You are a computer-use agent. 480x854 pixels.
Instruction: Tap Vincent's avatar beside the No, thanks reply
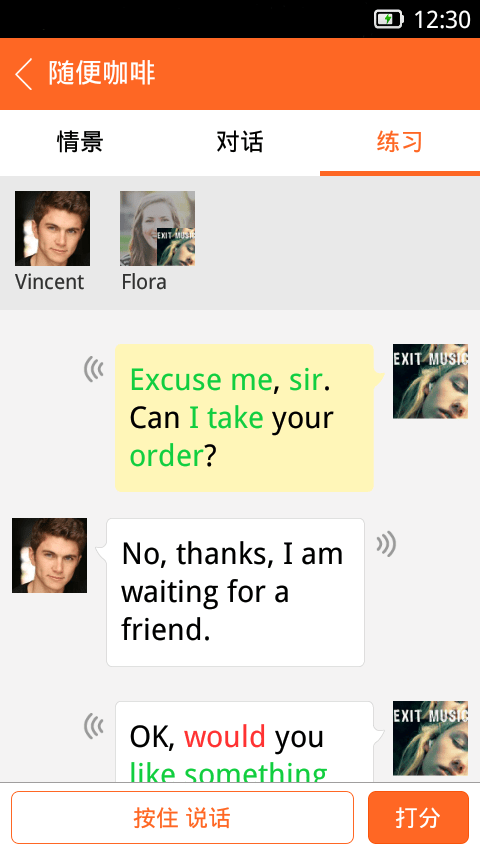coord(50,556)
